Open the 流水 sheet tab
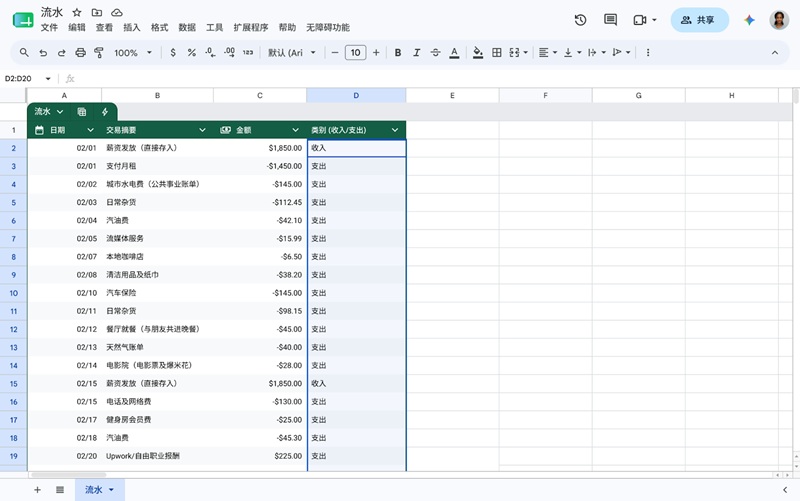This screenshot has width=800, height=501. [x=99, y=490]
